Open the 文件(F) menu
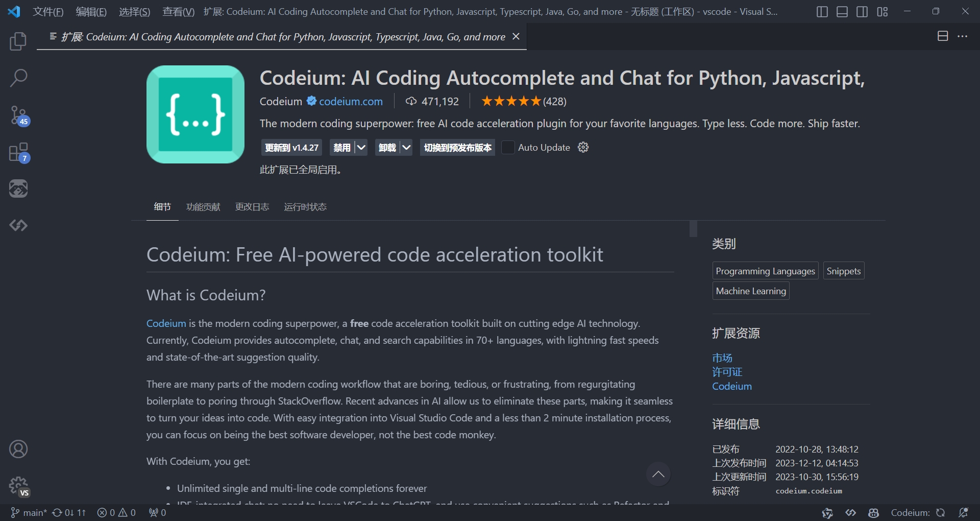Screen dimensions: 980x521 click(48, 12)
